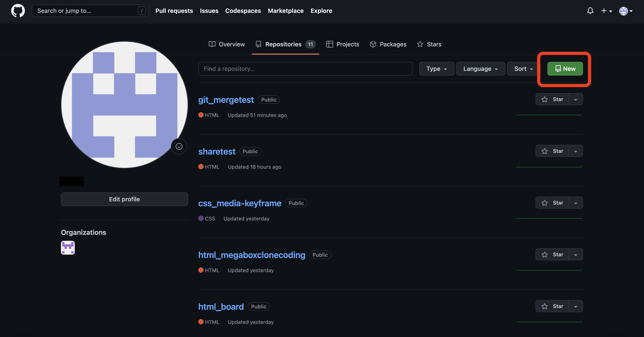
Task: Open the html_megaboxclonecoding repository link
Action: coord(252,255)
